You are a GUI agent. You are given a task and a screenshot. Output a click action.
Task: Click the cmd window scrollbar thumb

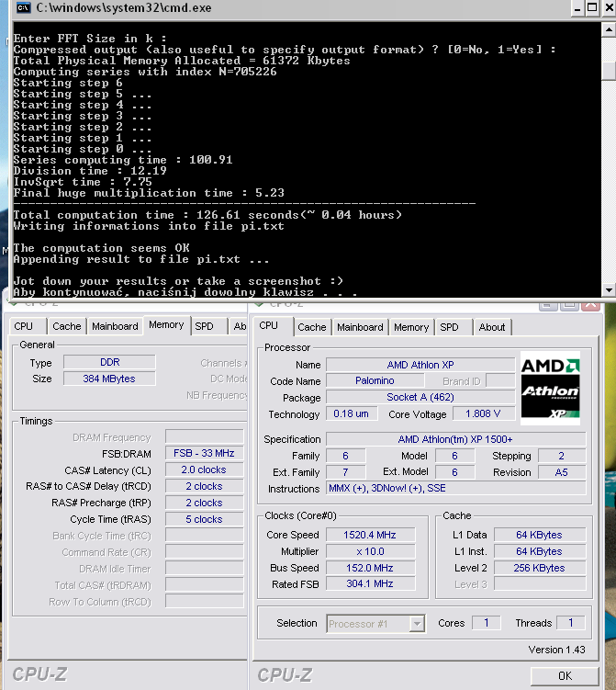point(609,71)
